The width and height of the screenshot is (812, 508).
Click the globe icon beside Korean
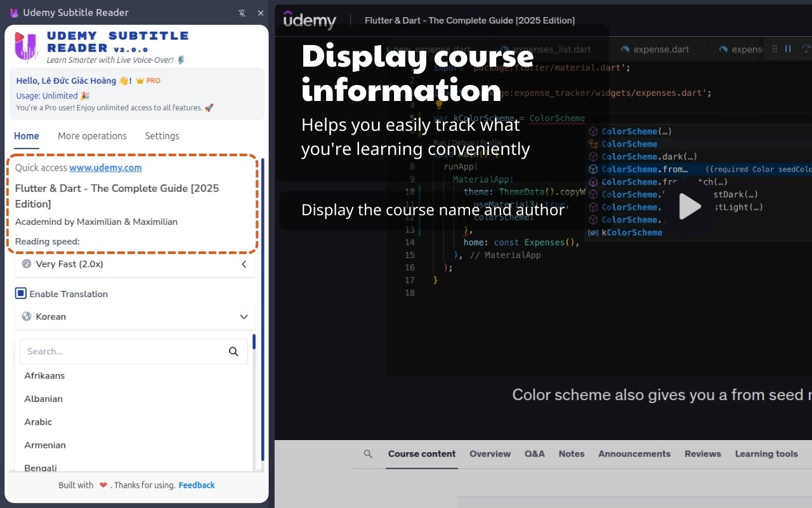[27, 316]
